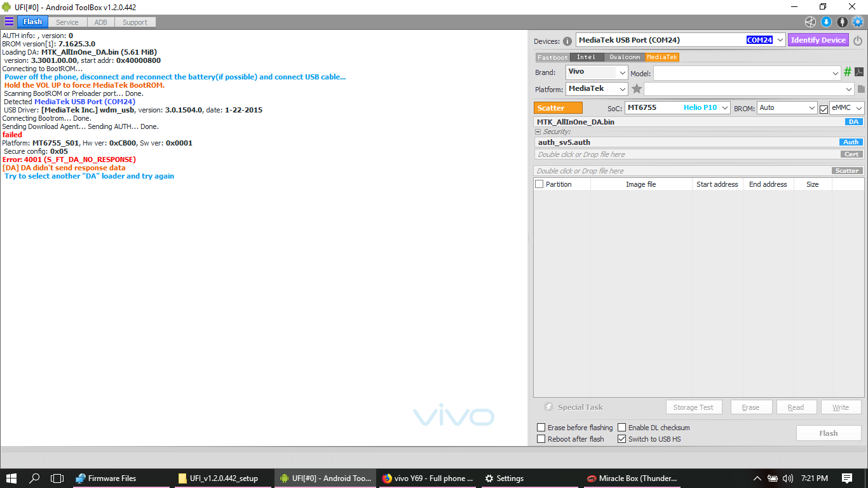The image size is (868, 488).
Task: Click the Read button
Action: (x=796, y=407)
